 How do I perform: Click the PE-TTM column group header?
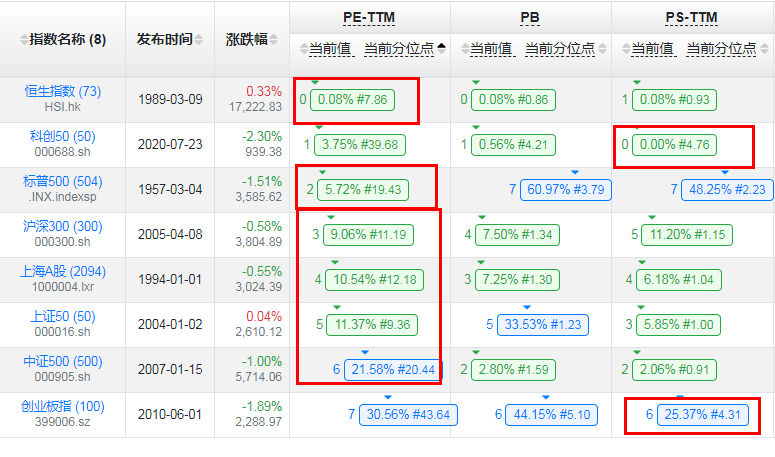point(369,18)
